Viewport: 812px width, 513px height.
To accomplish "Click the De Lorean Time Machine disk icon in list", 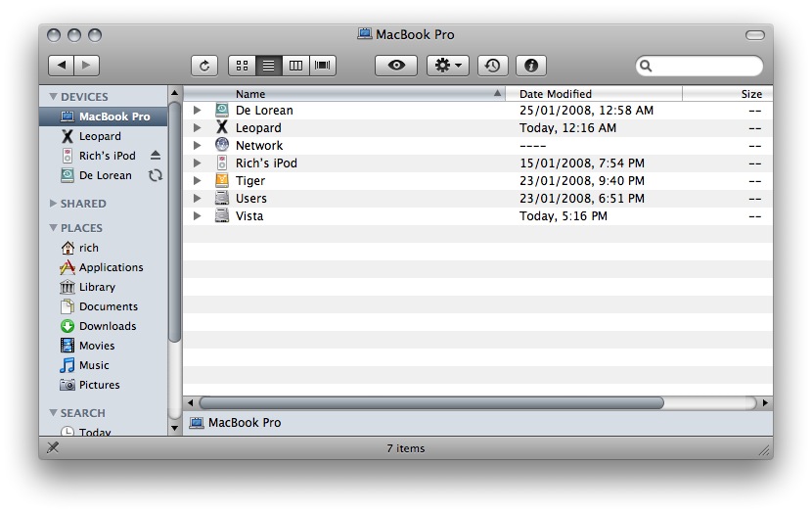I will pos(222,110).
